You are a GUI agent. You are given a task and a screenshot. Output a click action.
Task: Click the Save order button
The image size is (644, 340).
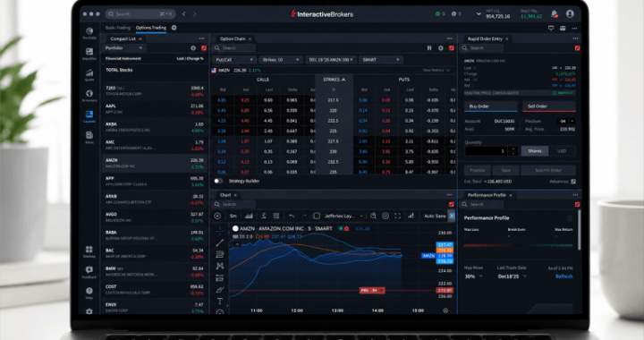point(505,170)
